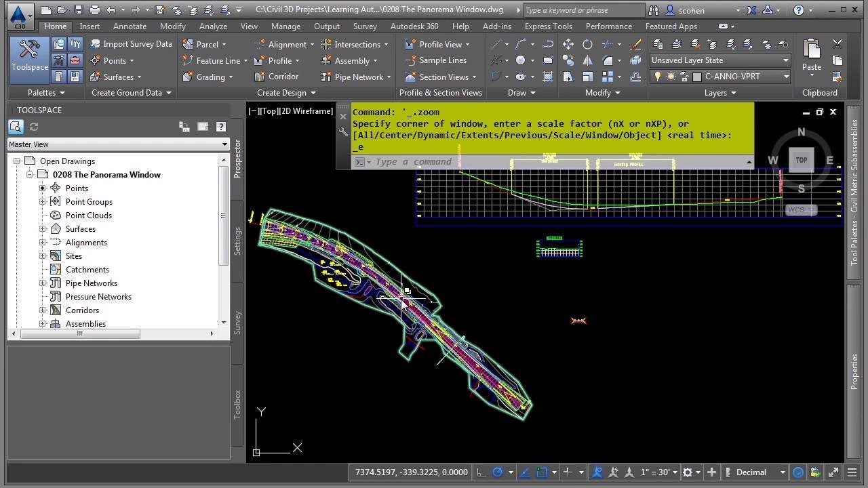868x488 pixels.
Task: Expand the Surfaces tree node
Action: click(x=42, y=228)
